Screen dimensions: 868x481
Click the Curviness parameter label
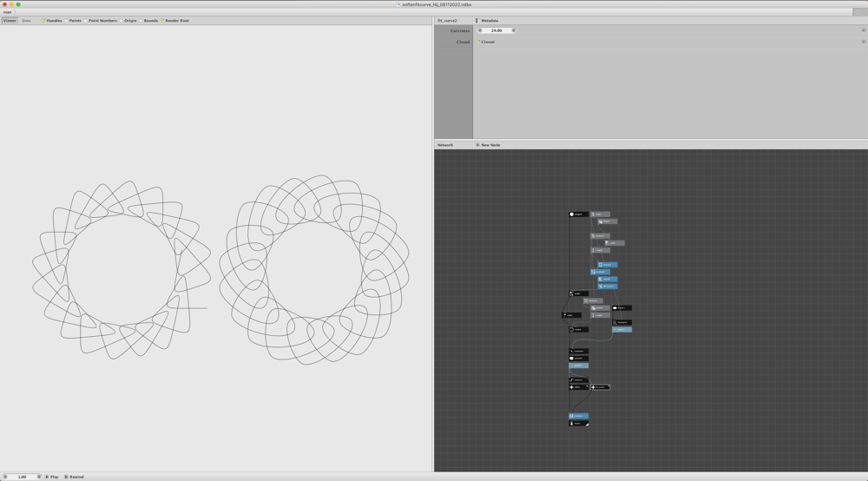460,30
